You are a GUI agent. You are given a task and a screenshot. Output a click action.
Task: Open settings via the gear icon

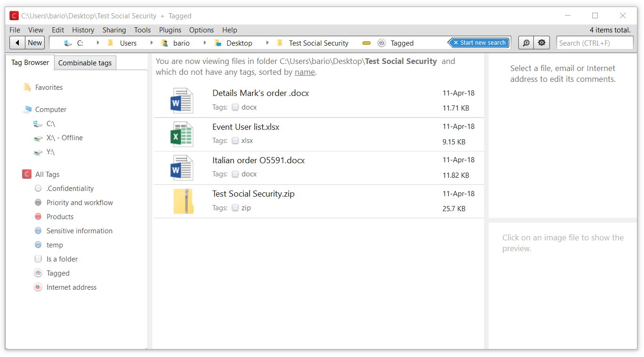click(x=542, y=43)
